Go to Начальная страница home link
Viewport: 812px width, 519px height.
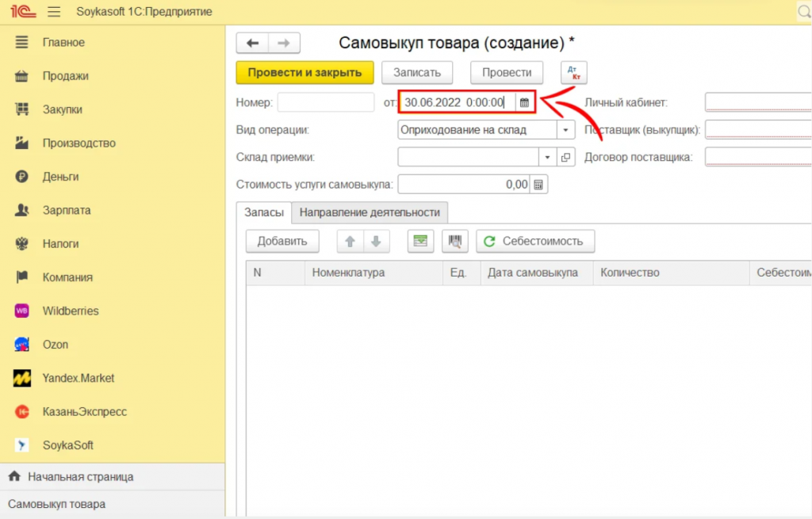point(80,477)
